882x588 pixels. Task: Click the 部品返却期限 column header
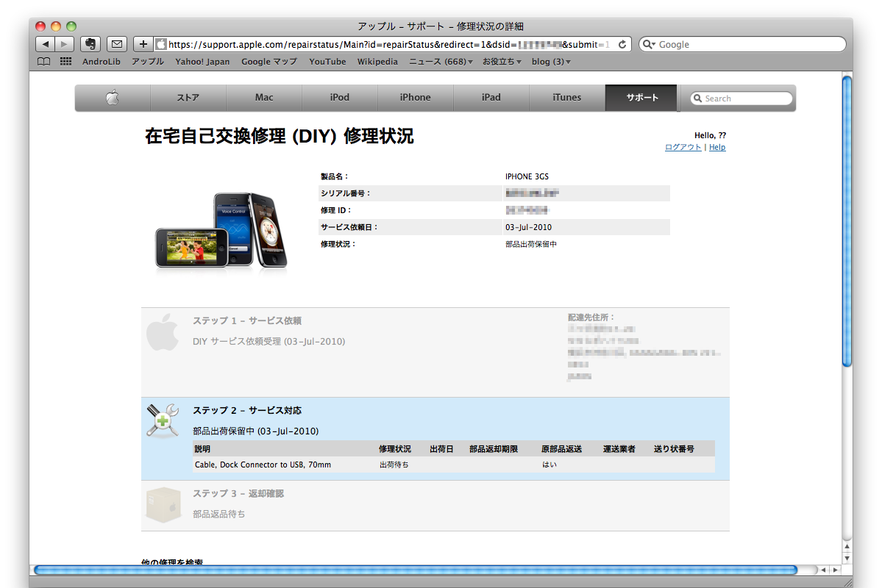(x=494, y=448)
